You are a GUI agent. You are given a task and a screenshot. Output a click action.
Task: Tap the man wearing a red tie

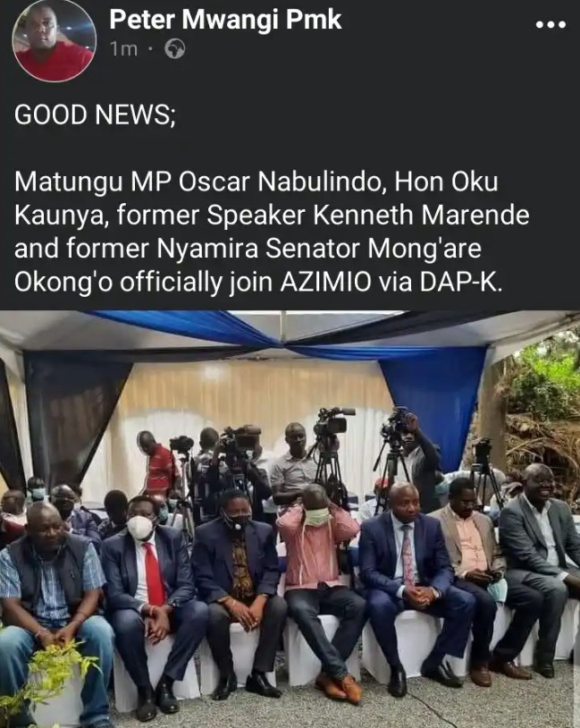(151, 599)
